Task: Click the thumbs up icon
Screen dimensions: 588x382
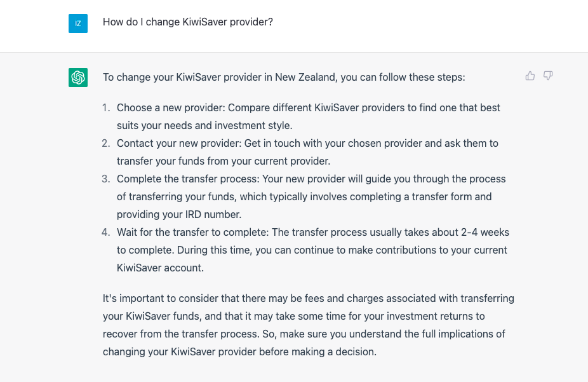Action: [530, 76]
